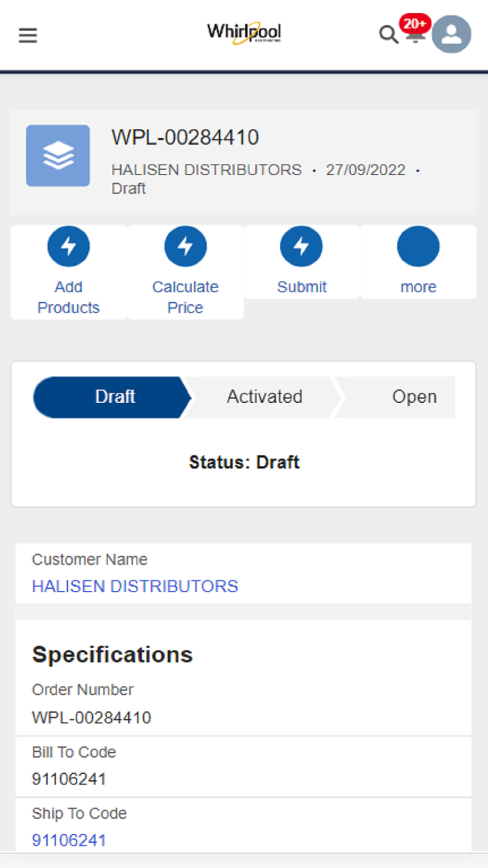Image resolution: width=488 pixels, height=868 pixels.
Task: Open the user profile avatar
Action: pyautogui.click(x=451, y=34)
